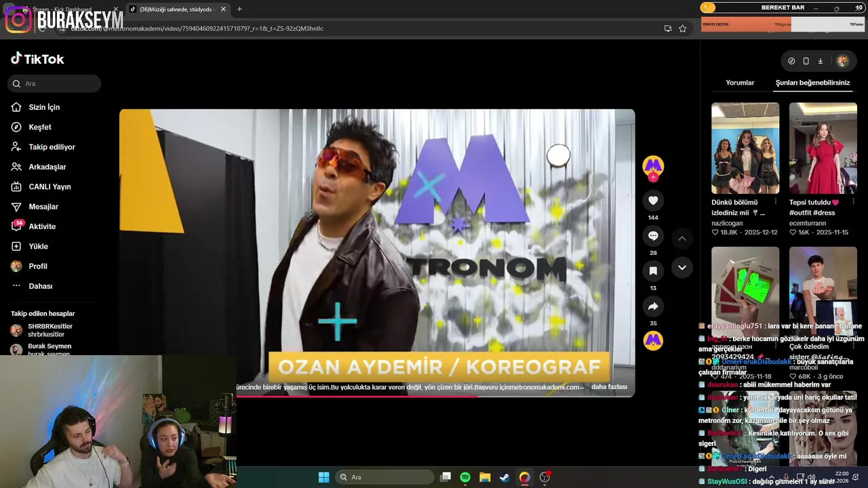Open Burak Seymen followed account
This screenshot has width=868, height=488.
coord(49,349)
